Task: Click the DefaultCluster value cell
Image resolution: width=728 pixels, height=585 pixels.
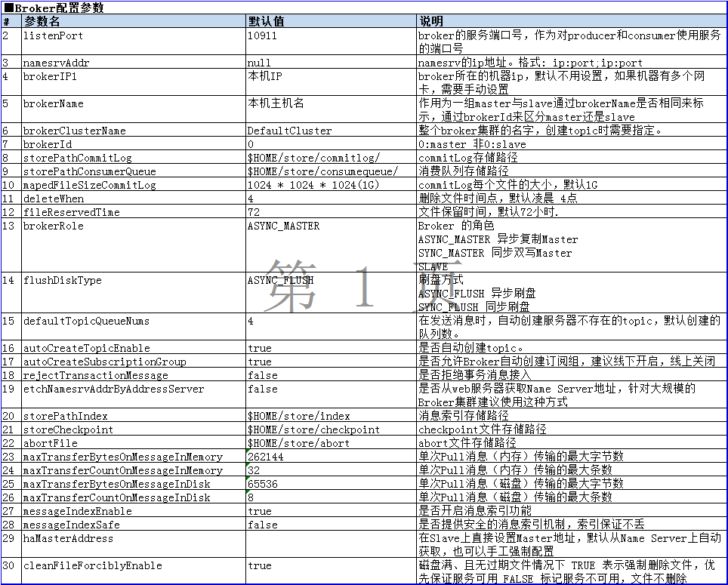Action: [x=331, y=130]
